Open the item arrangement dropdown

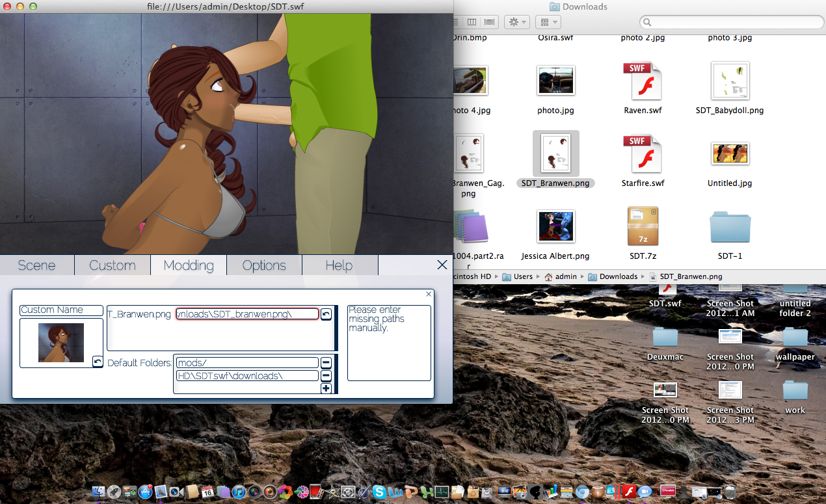[x=548, y=22]
